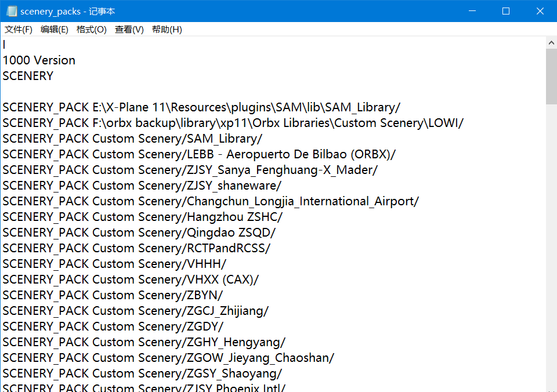Click the vertical scrollbar up arrow
The width and height of the screenshot is (557, 392).
551,43
